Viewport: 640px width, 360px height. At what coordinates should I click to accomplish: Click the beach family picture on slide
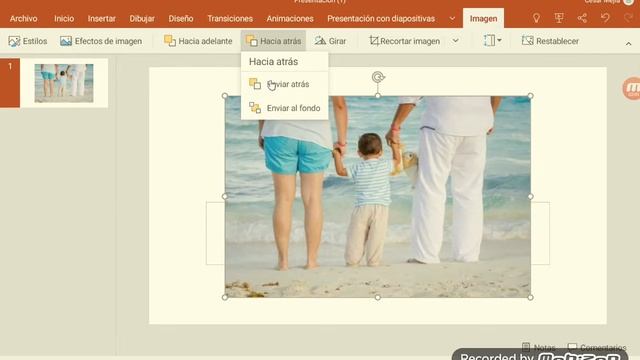[378, 196]
